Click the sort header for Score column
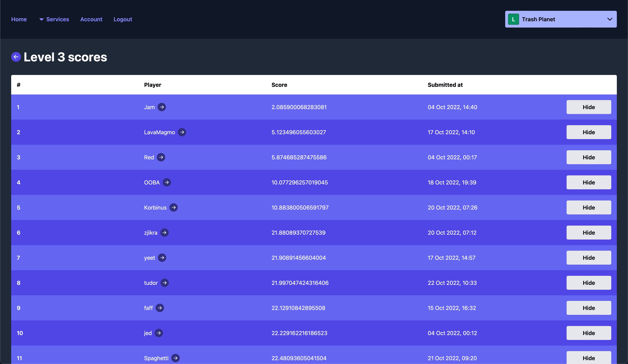This screenshot has height=364, width=628. pyautogui.click(x=279, y=85)
